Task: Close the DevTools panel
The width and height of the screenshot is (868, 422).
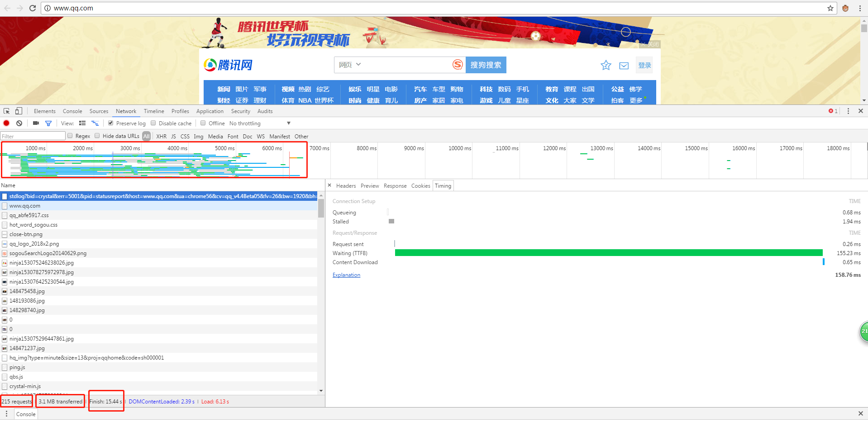Action: tap(861, 111)
